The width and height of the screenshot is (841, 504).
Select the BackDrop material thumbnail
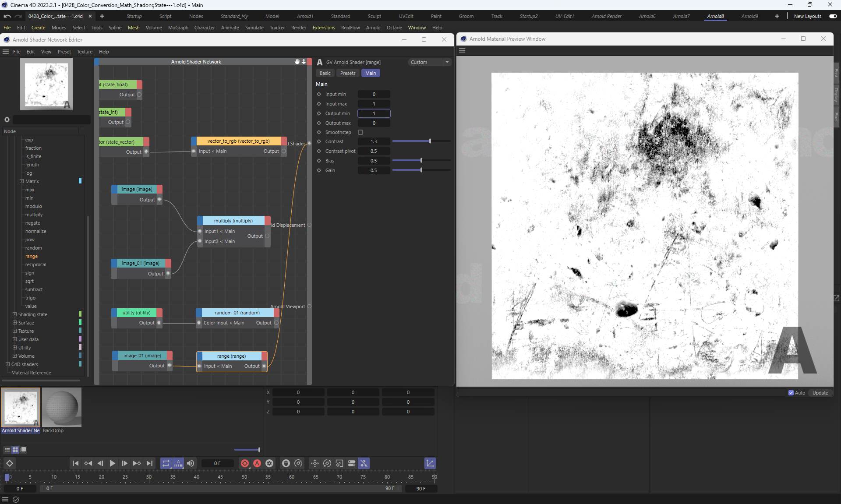coord(62,408)
